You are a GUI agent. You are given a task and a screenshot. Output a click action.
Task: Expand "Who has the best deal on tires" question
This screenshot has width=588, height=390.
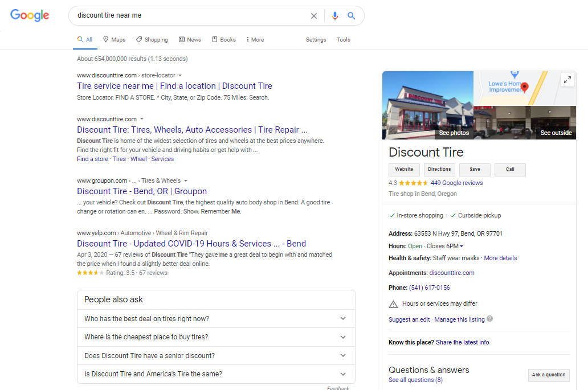(216, 318)
